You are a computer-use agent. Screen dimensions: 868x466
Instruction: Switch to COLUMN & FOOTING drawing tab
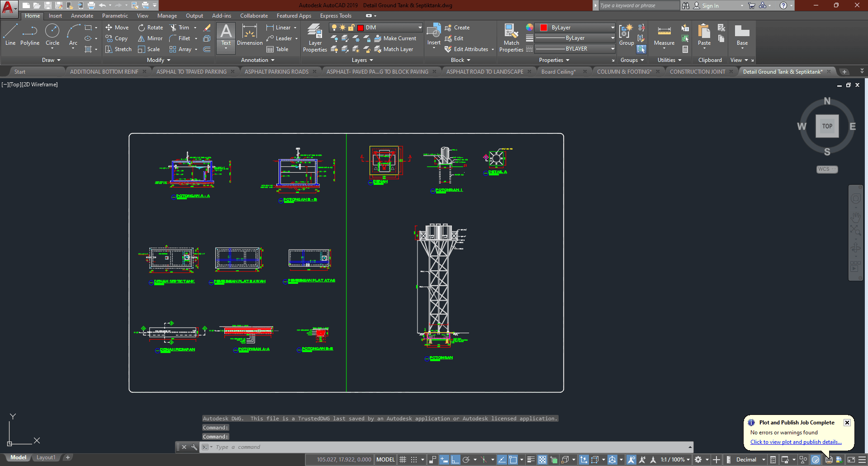click(x=624, y=72)
